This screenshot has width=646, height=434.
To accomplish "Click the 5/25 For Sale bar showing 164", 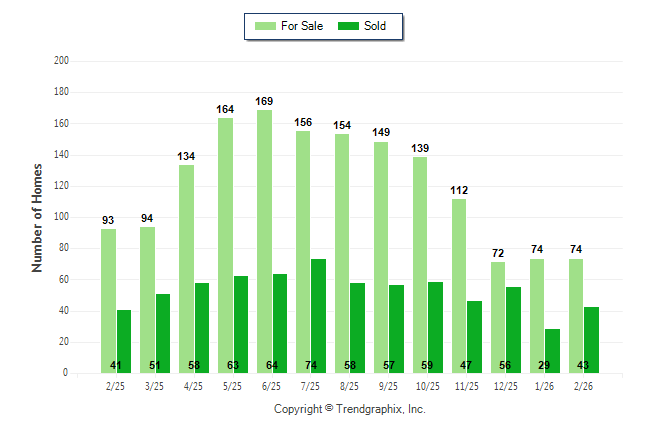I will [225, 245].
